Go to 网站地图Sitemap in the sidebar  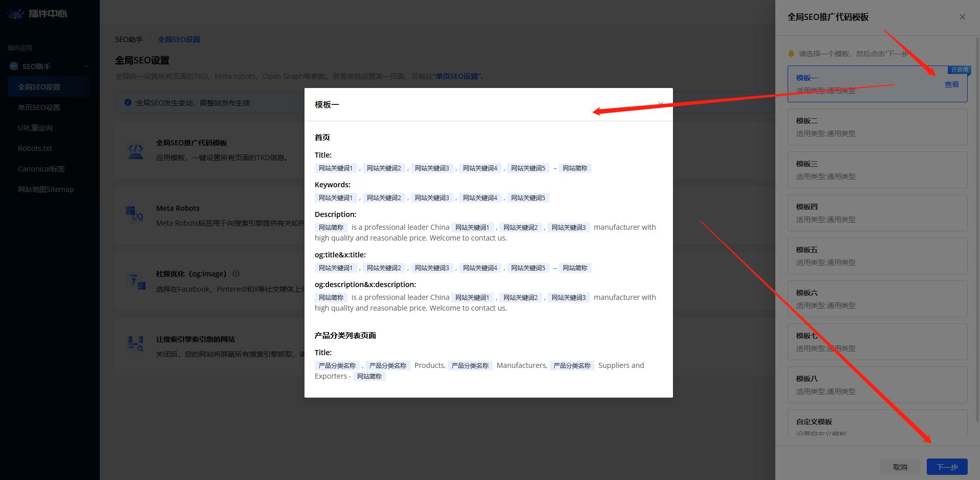46,189
